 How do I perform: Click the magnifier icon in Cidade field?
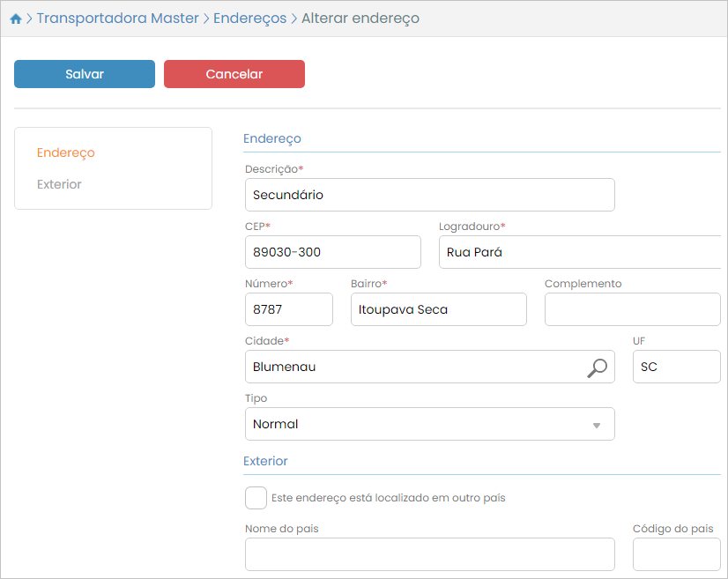(x=597, y=367)
